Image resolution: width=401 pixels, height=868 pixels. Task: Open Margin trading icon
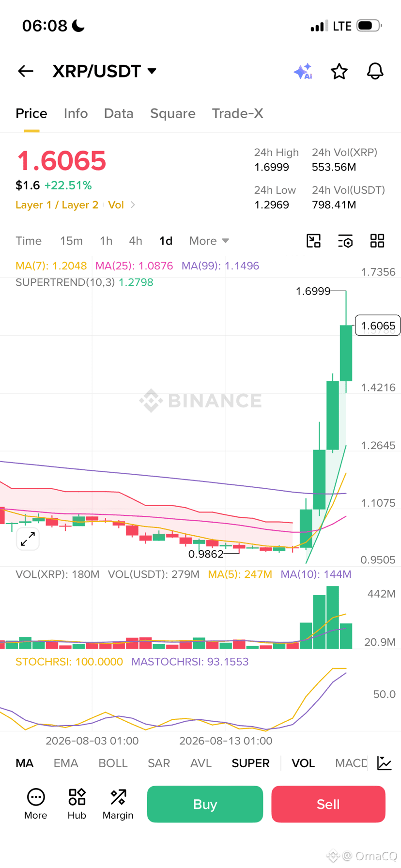point(118,804)
